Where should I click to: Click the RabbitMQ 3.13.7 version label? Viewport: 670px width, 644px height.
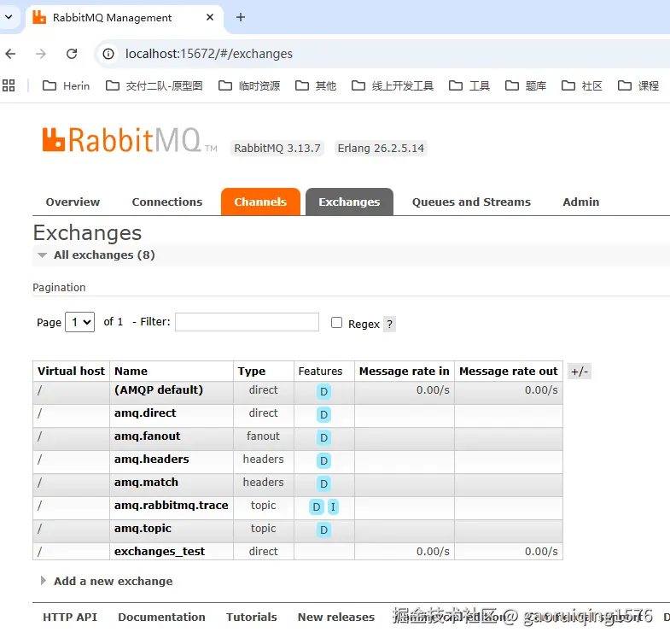click(x=277, y=148)
